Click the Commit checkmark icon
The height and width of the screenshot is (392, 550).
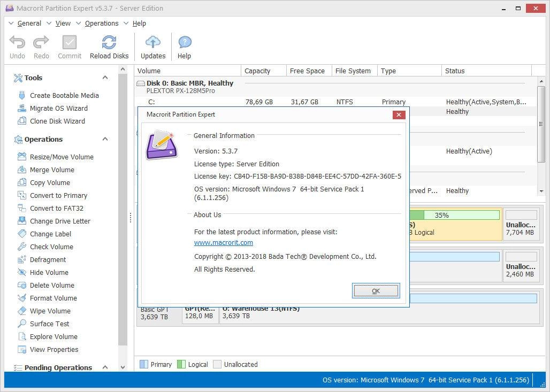70,42
